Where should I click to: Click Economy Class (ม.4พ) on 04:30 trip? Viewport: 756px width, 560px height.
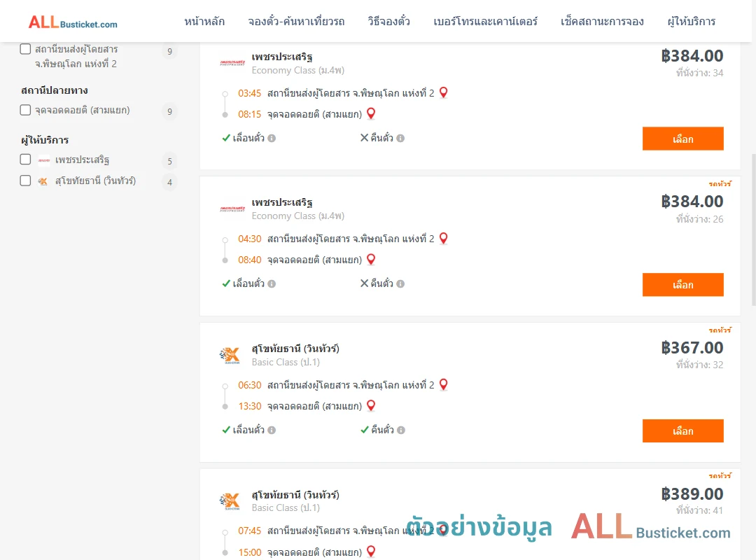click(x=298, y=216)
